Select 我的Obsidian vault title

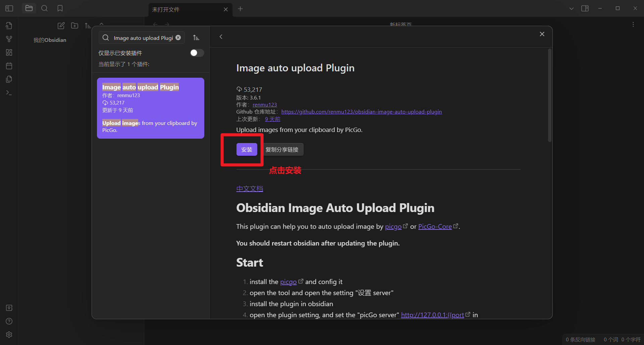point(50,40)
